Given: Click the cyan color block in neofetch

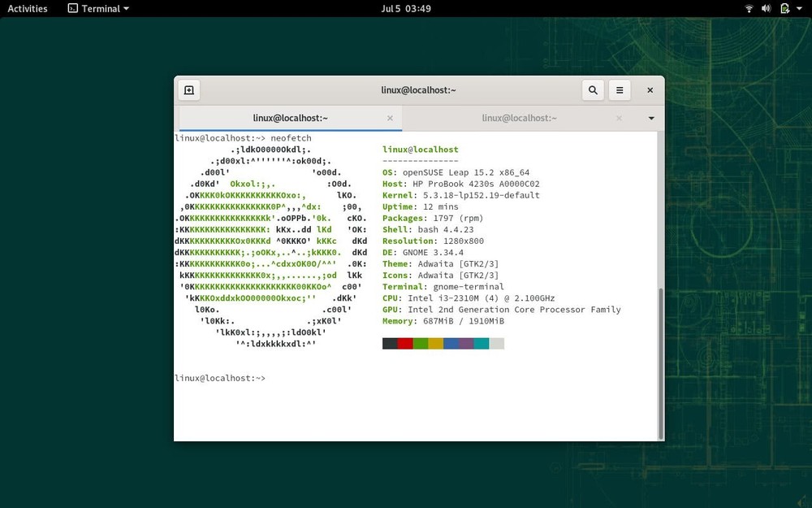Looking at the screenshot, I should (481, 343).
